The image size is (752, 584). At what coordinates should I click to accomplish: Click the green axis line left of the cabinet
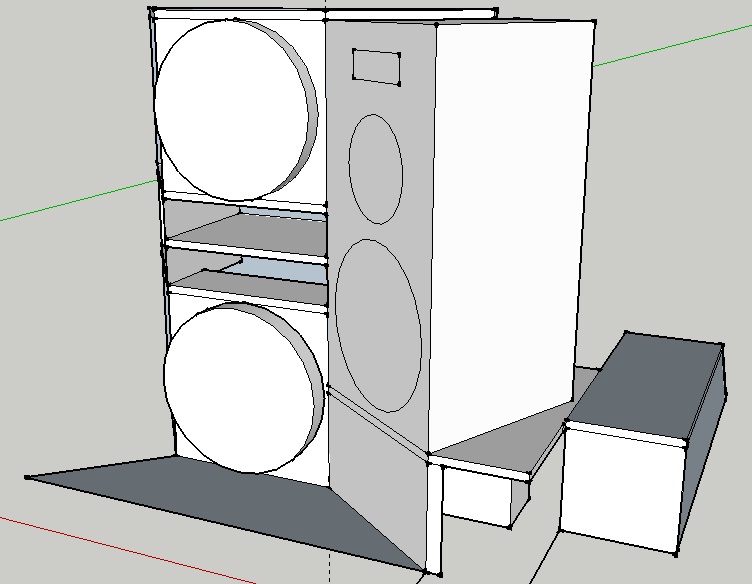point(79,200)
